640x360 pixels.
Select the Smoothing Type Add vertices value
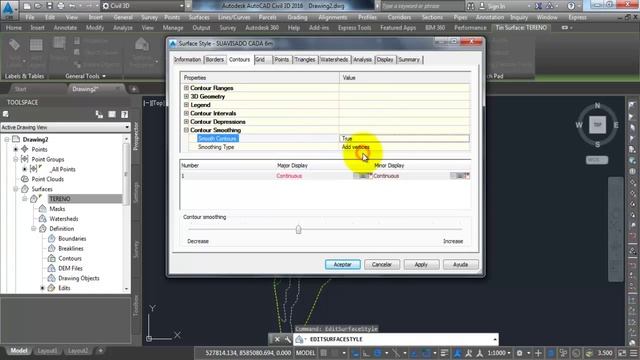[x=404, y=147]
